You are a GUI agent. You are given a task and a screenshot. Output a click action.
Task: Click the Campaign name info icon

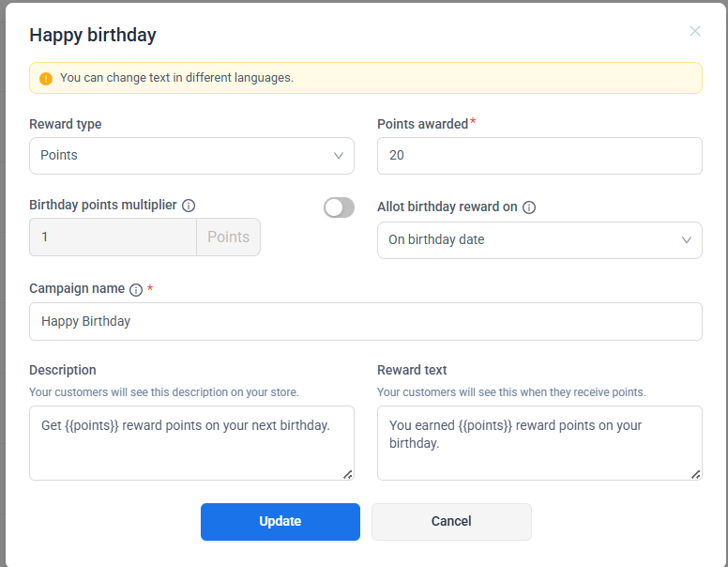click(136, 290)
